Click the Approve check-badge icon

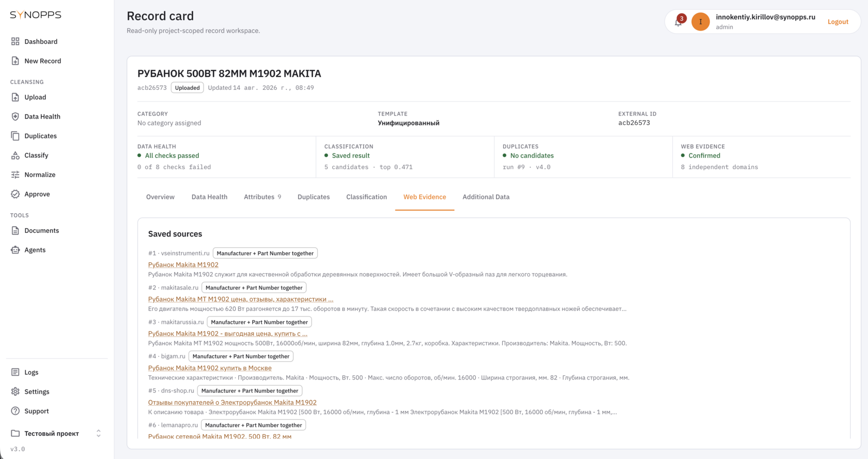click(x=16, y=194)
